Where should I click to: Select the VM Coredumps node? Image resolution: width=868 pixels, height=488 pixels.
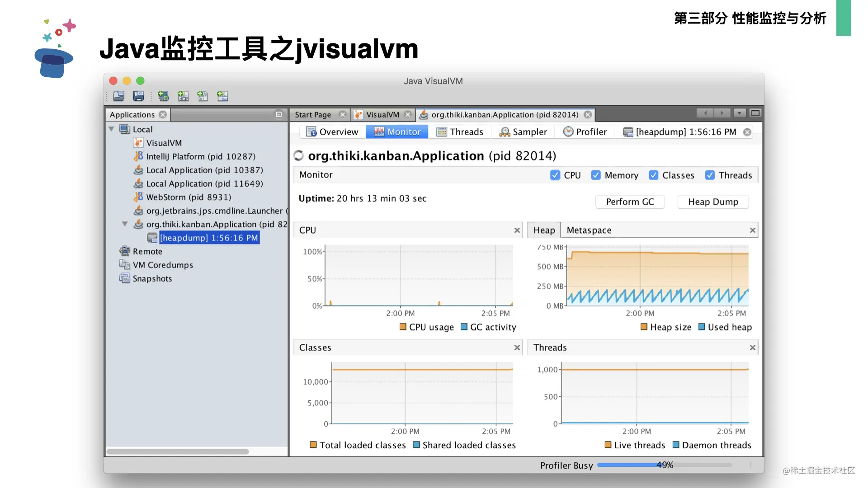[x=163, y=265]
